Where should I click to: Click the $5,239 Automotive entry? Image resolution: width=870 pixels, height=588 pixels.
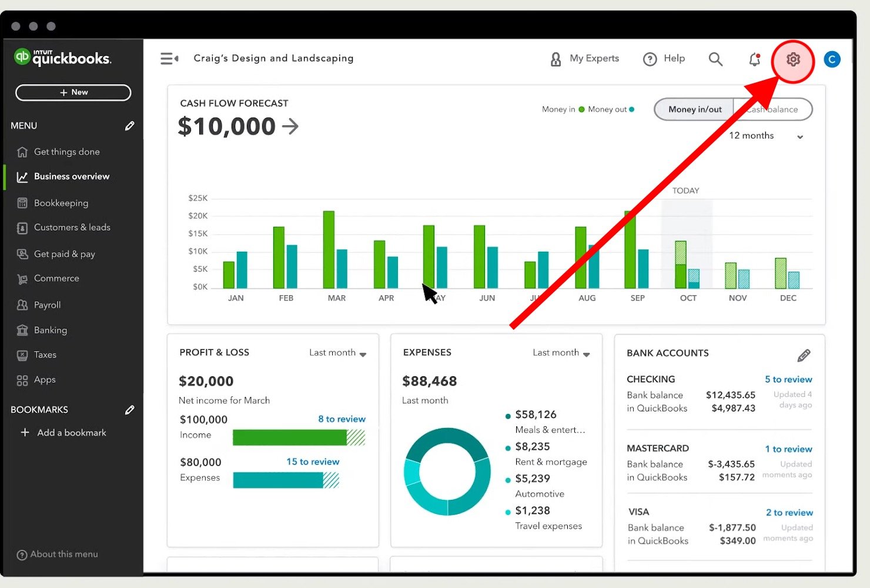pos(534,486)
